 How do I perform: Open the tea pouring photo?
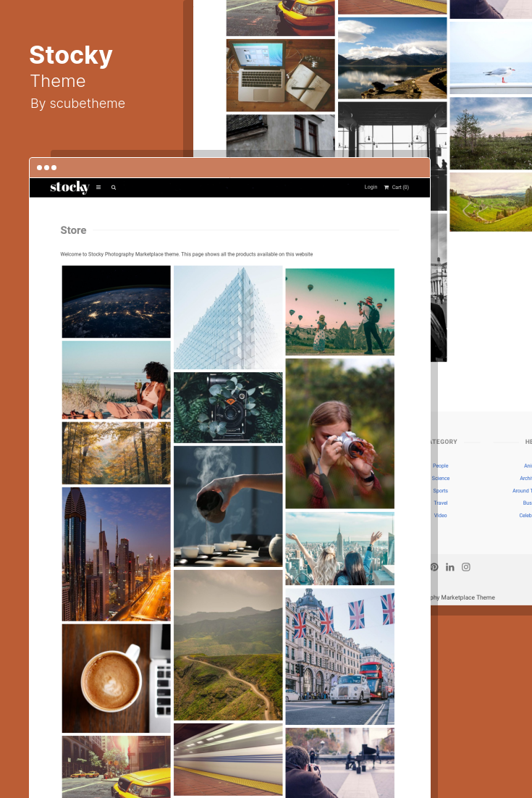pyautogui.click(x=228, y=506)
